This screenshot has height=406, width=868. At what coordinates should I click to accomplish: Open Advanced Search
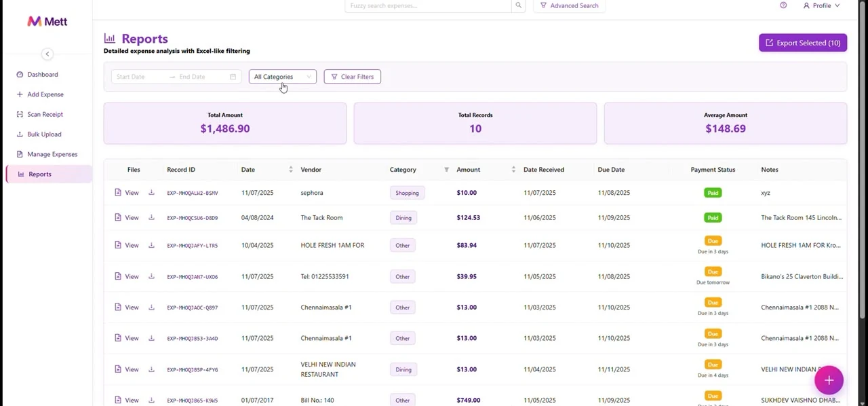point(570,5)
